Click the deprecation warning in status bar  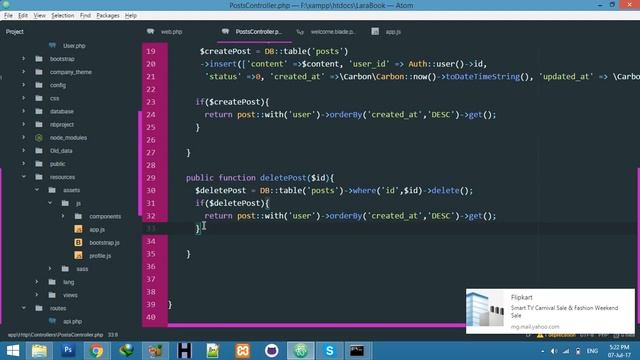pos(556,335)
